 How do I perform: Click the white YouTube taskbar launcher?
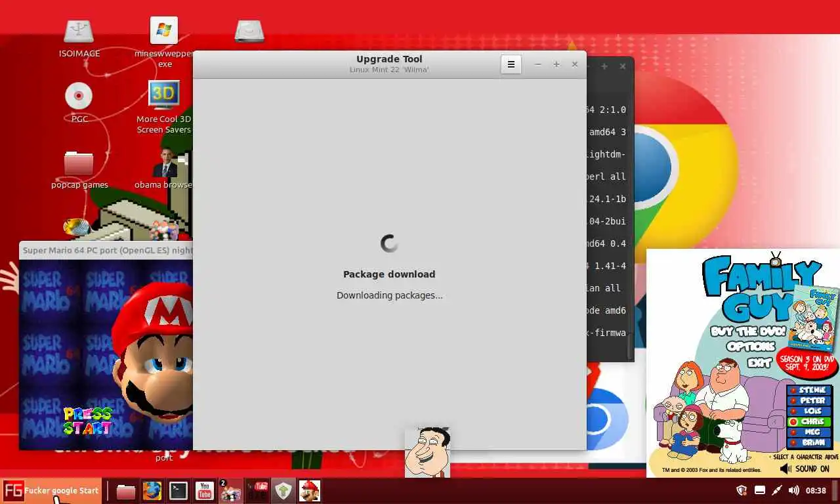click(205, 491)
